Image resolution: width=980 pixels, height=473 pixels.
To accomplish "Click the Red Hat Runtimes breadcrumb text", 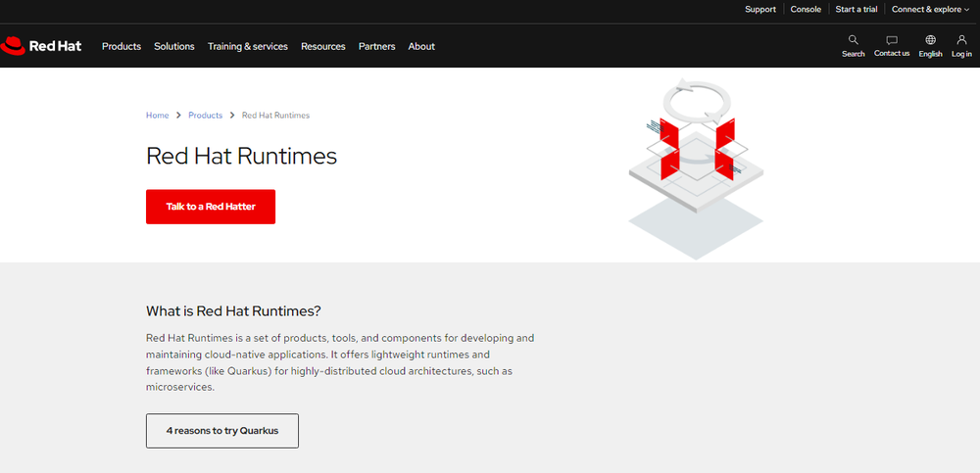I will pos(275,115).
